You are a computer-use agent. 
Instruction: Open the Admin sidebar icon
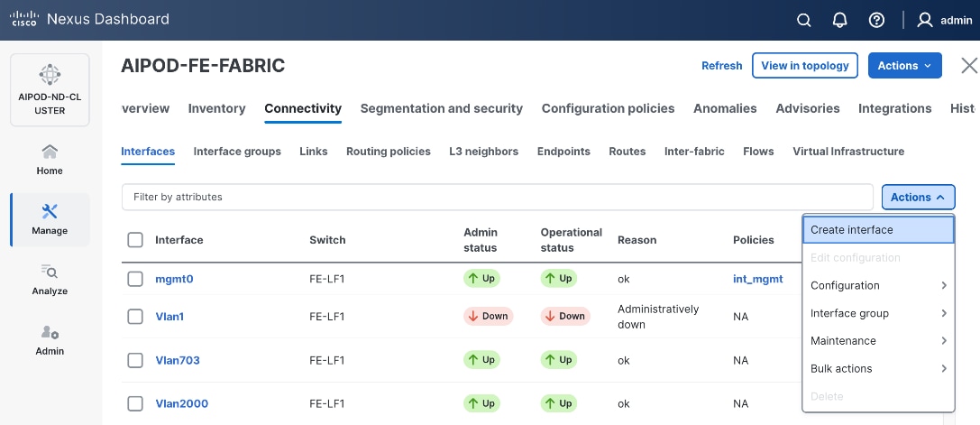(x=50, y=332)
